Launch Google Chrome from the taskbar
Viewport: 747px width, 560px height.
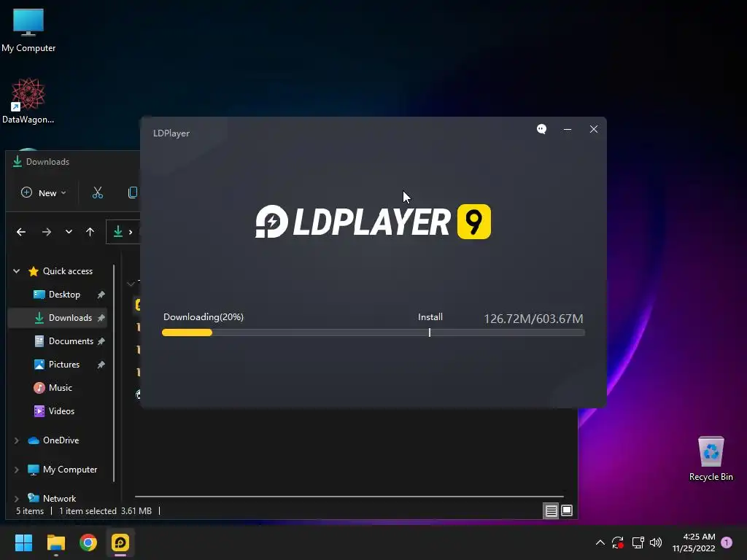(x=88, y=542)
